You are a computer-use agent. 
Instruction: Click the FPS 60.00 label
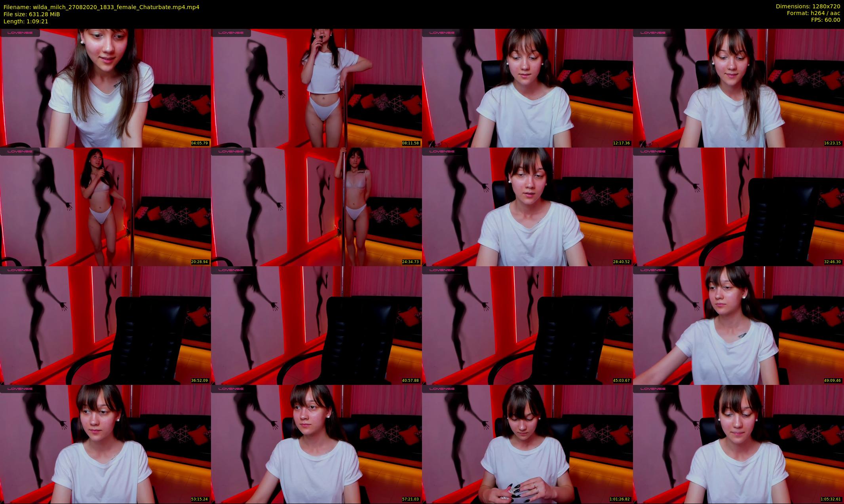825,20
